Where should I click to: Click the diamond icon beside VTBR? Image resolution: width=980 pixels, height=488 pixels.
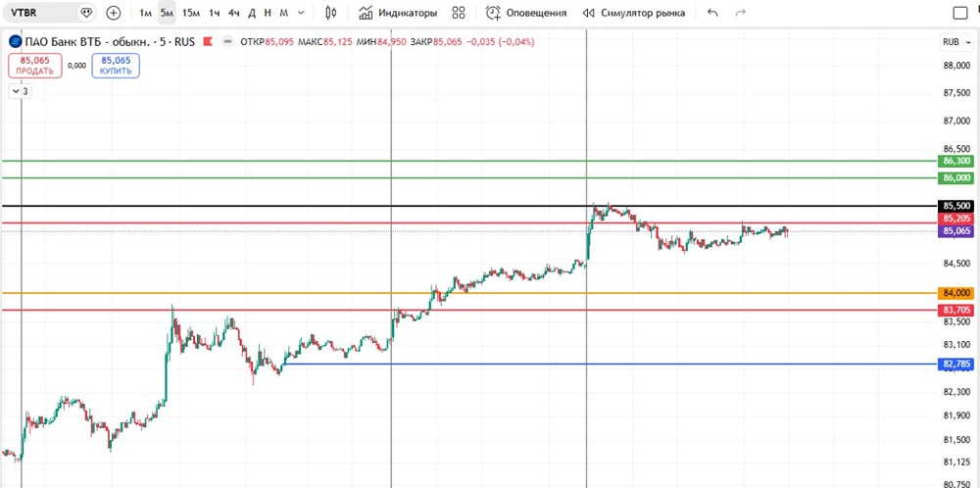86,13
